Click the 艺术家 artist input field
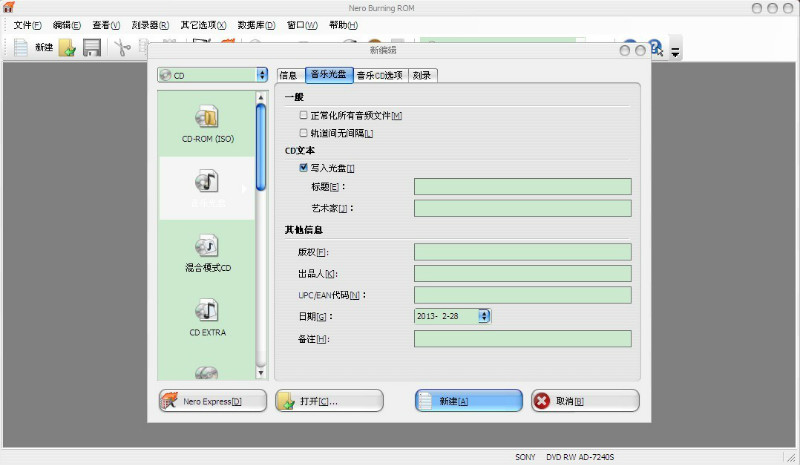Screen dimensions: 800x465 [x=522, y=208]
